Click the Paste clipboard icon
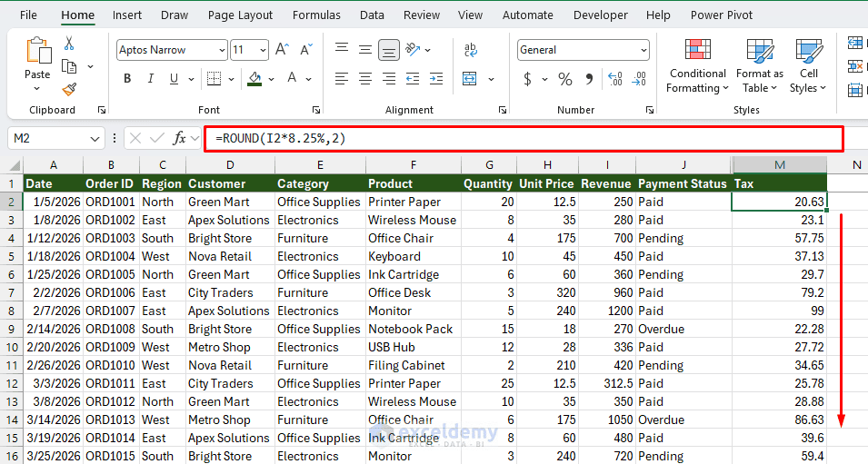 coord(38,50)
